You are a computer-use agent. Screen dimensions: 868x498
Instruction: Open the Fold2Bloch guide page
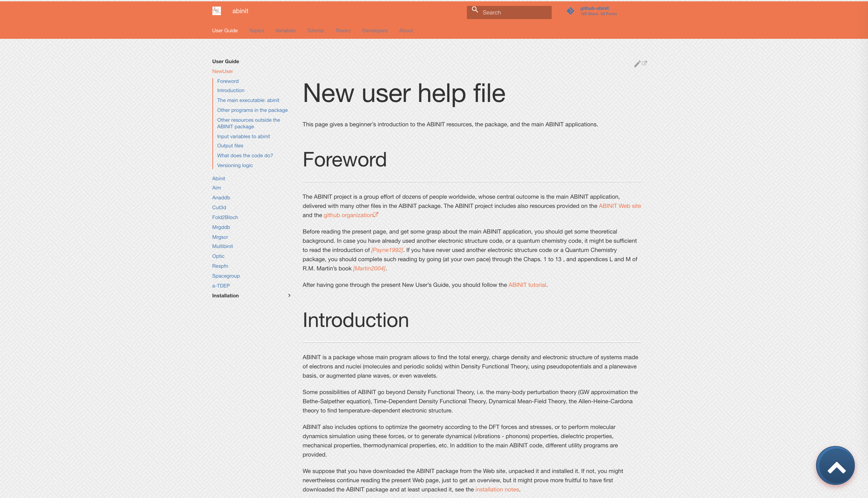point(225,217)
